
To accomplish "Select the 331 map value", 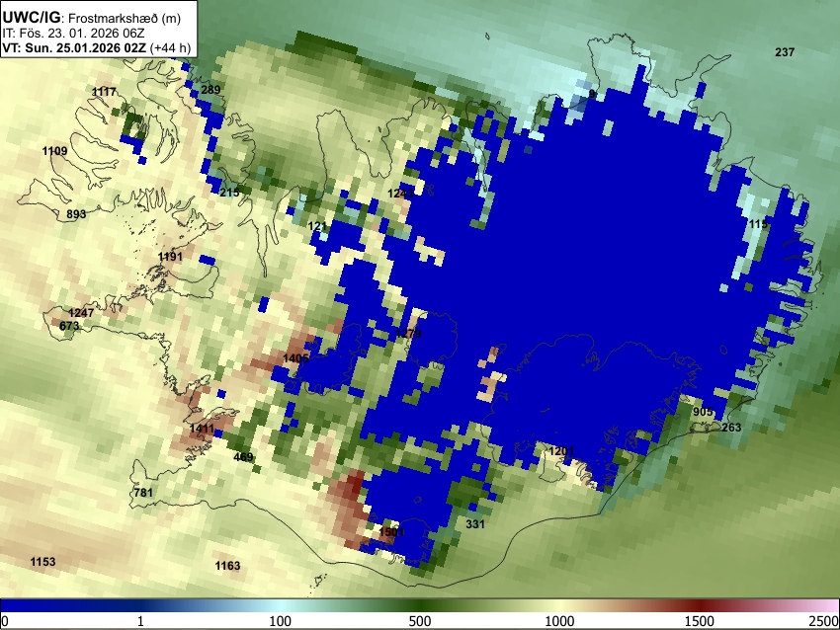I will (475, 524).
